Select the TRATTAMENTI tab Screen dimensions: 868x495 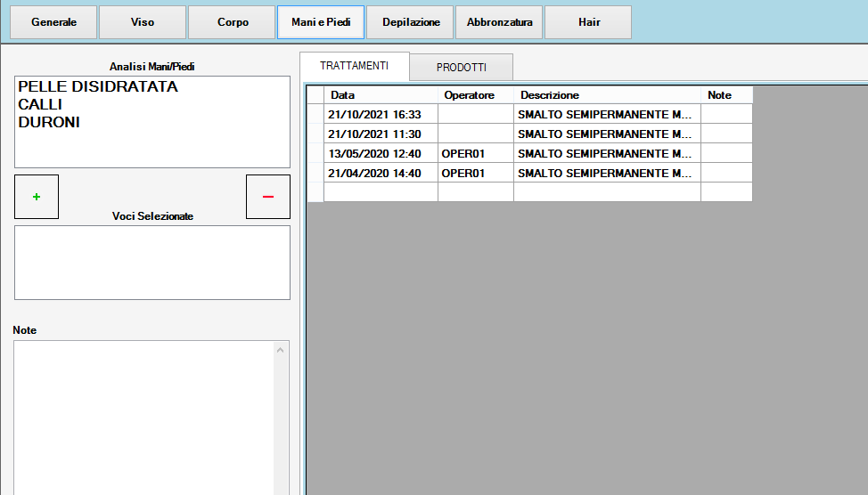click(x=354, y=67)
